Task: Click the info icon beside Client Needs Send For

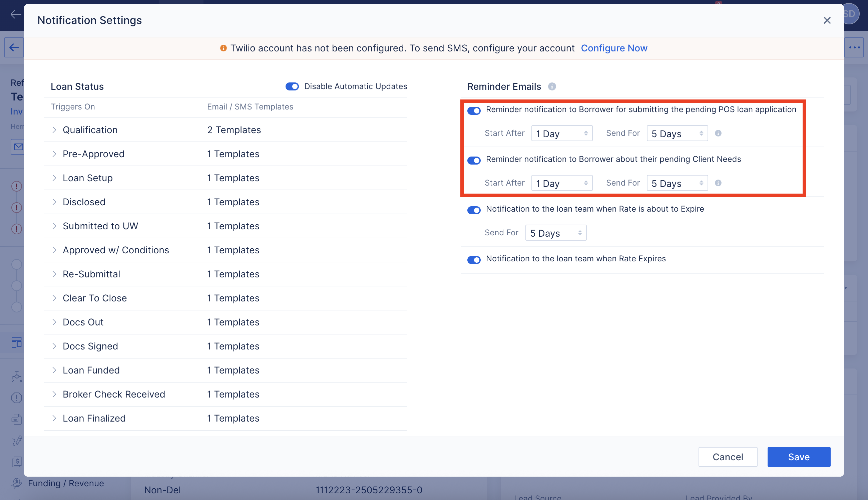Action: (x=718, y=183)
